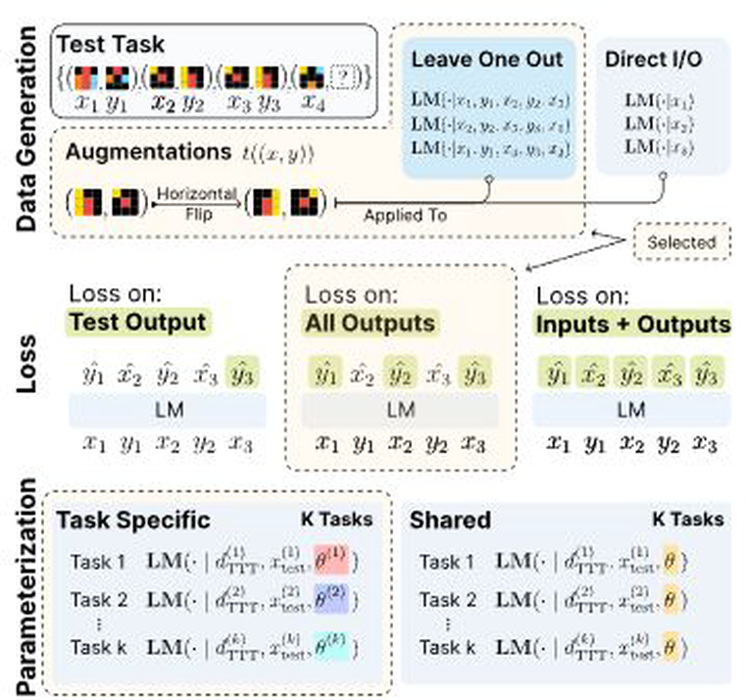Click the flipped grid pair after Horizontal Flip
750x700 pixels.
[x=285, y=202]
